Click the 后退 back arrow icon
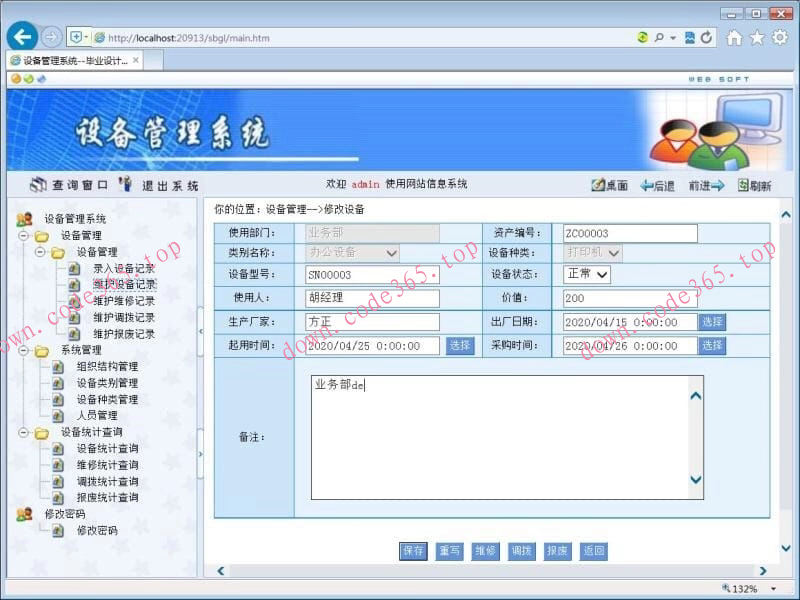The image size is (800, 600). (646, 186)
